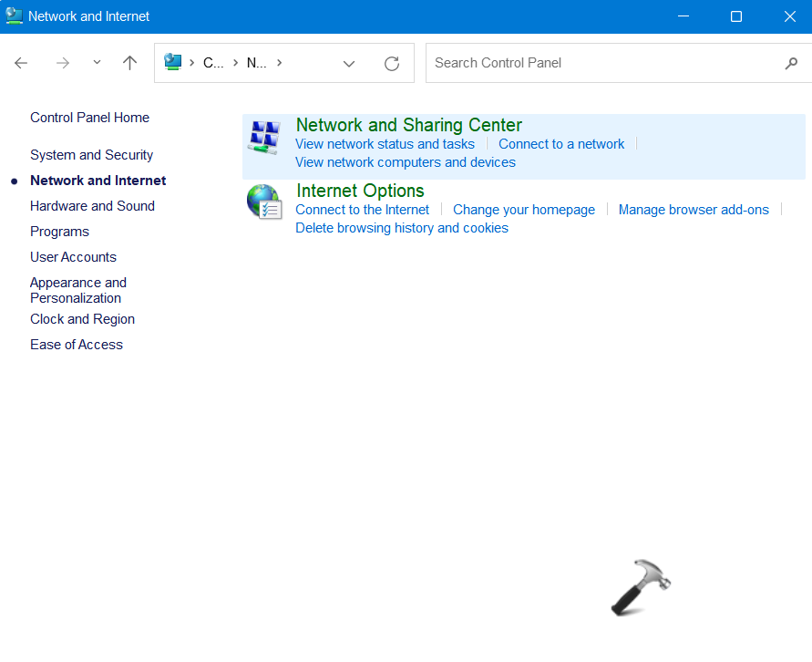Click Connect to a network link
812x662 pixels.
(x=561, y=144)
